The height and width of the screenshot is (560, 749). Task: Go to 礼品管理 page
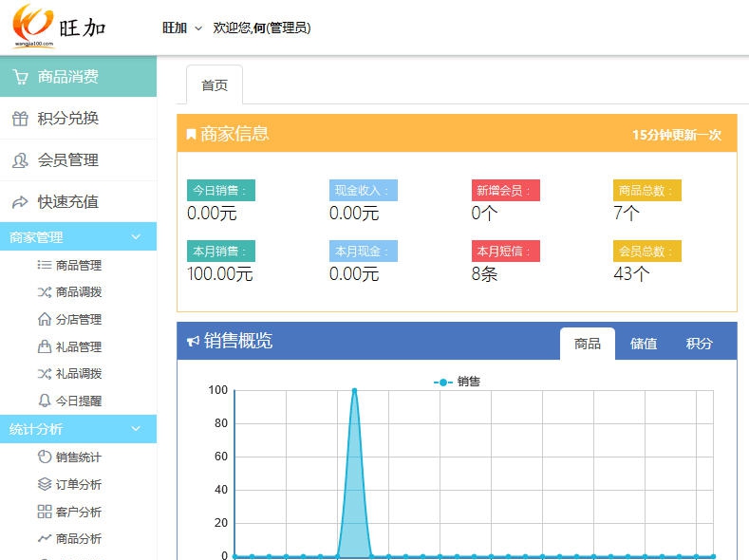(79, 346)
